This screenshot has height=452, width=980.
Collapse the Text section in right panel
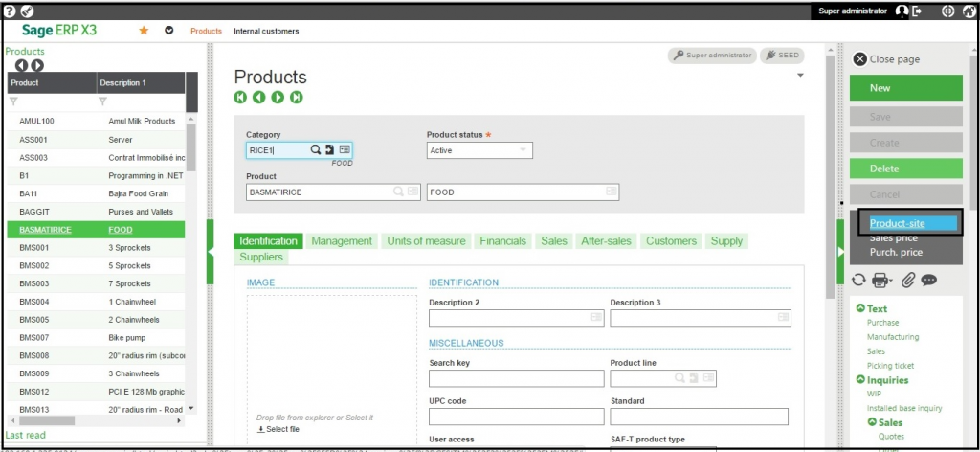coord(860,309)
